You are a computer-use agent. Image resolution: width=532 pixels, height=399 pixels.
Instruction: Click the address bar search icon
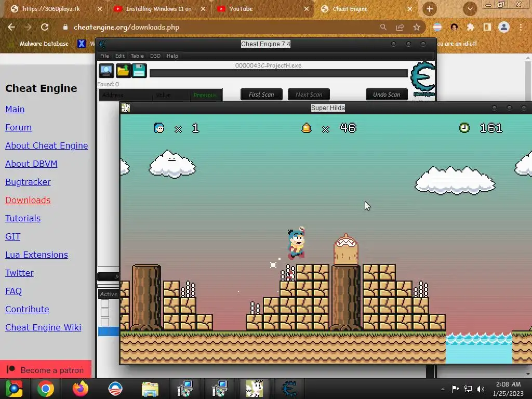coord(383,27)
